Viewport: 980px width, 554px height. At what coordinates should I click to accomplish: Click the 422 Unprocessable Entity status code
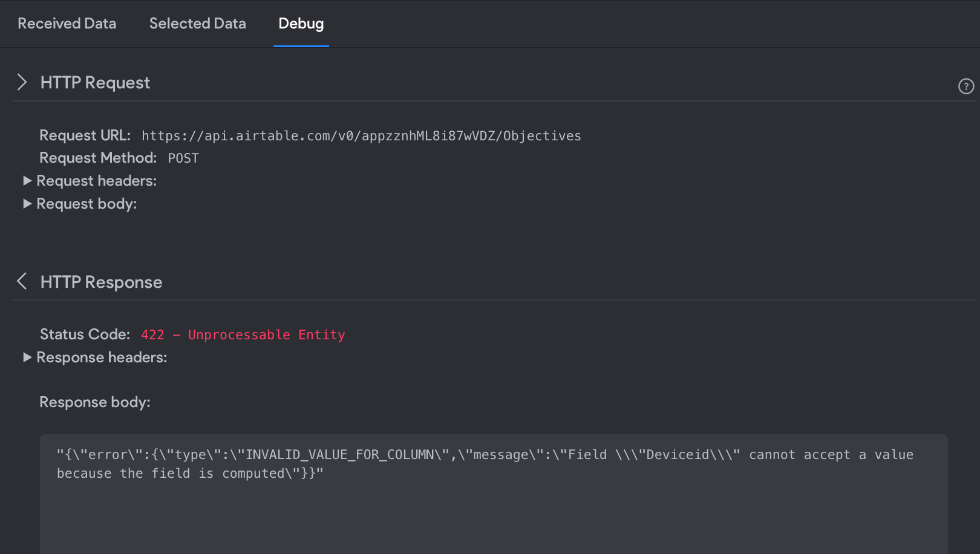(243, 335)
